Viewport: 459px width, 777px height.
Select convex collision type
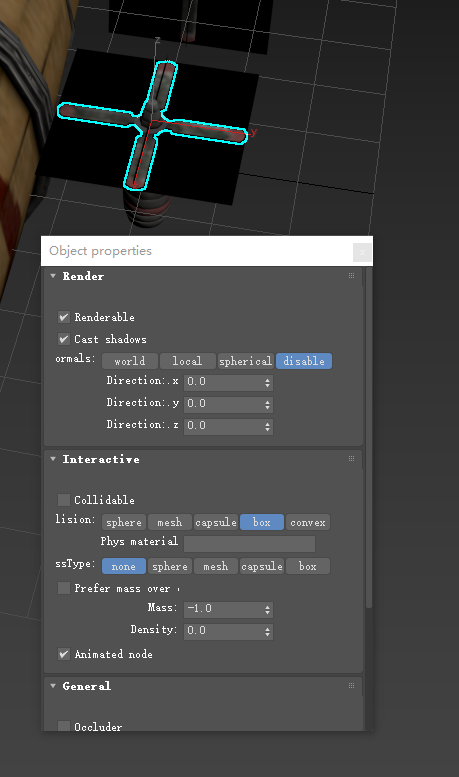pos(308,522)
